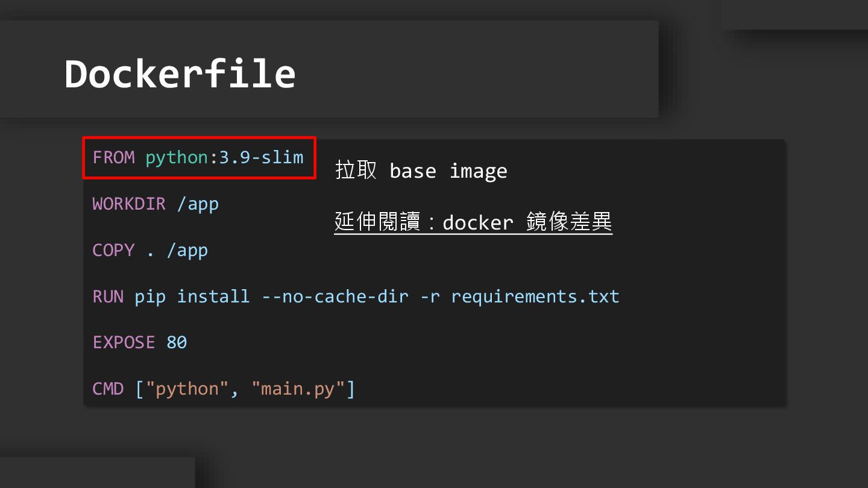The width and height of the screenshot is (868, 488).
Task: Click the 延伸閱讀 docker 鏡像差異 link
Action: pos(473,222)
